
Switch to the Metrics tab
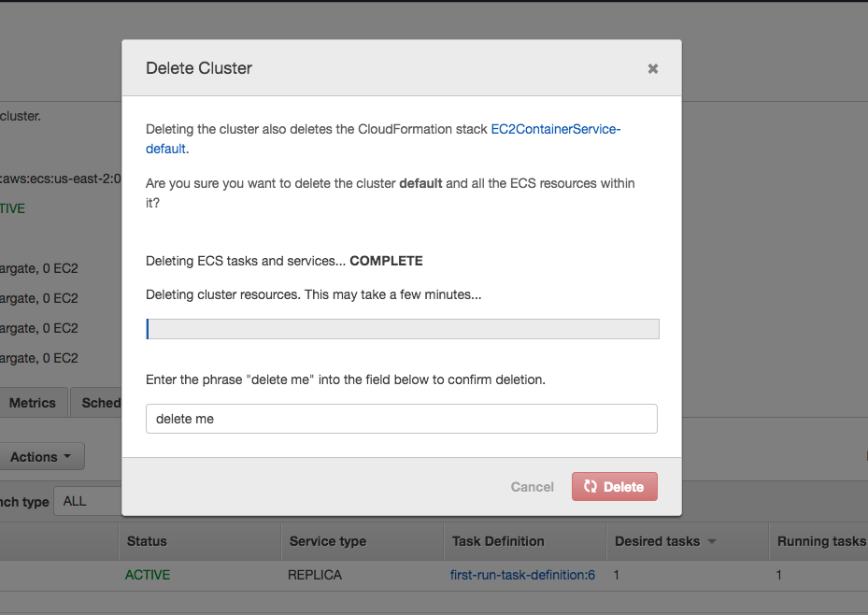[x=34, y=403]
